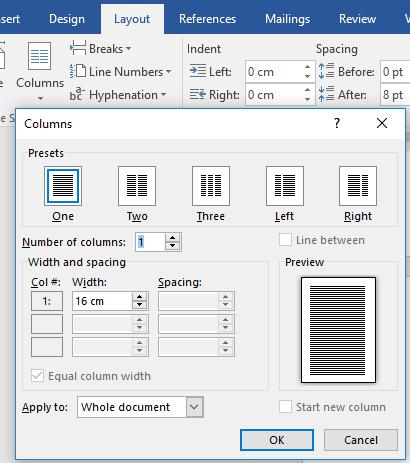Screen dimensions: 410x463
Task: Confirm with the OK button
Action: [277, 440]
